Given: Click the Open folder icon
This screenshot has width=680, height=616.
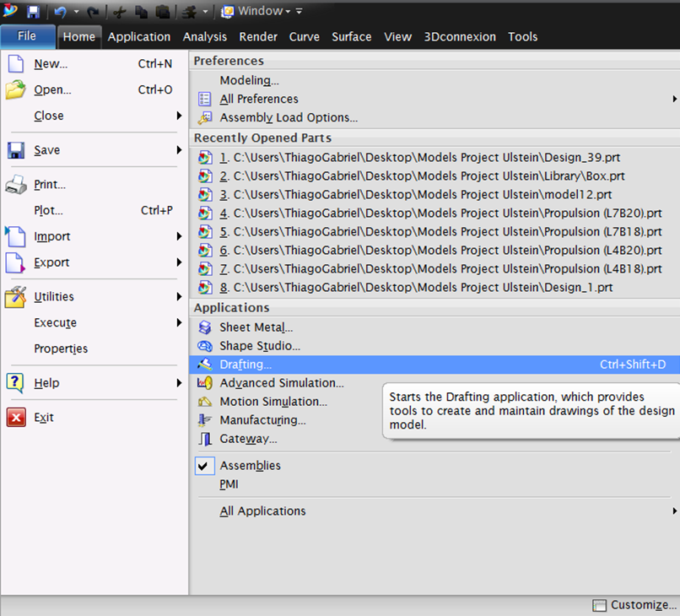Looking at the screenshot, I should 16,89.
